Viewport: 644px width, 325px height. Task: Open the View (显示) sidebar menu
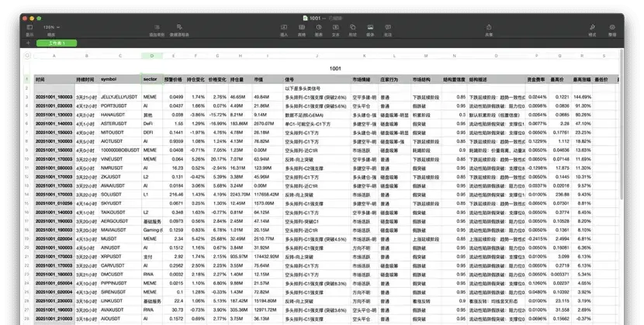click(x=29, y=27)
